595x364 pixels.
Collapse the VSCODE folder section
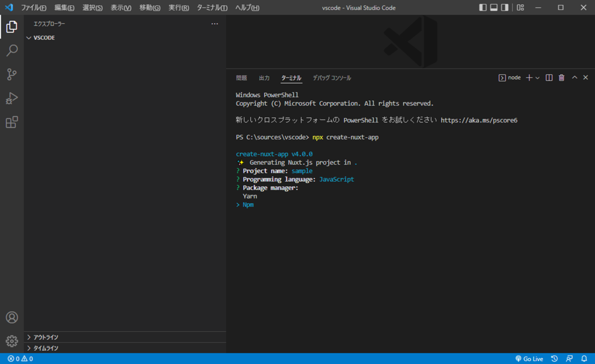pyautogui.click(x=125, y=38)
